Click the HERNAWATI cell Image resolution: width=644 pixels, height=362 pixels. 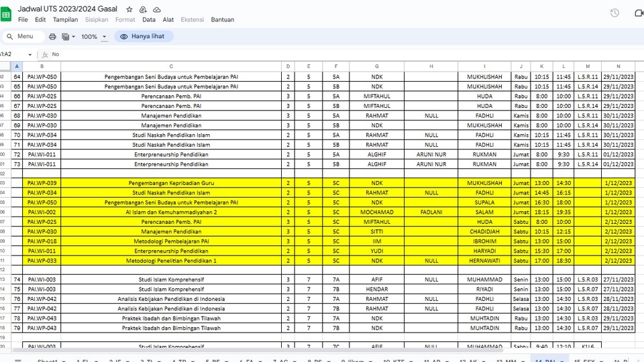point(484,261)
